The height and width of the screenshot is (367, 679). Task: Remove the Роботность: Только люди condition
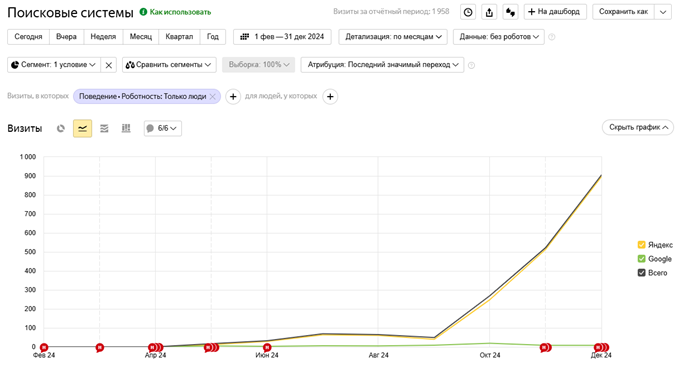(213, 97)
